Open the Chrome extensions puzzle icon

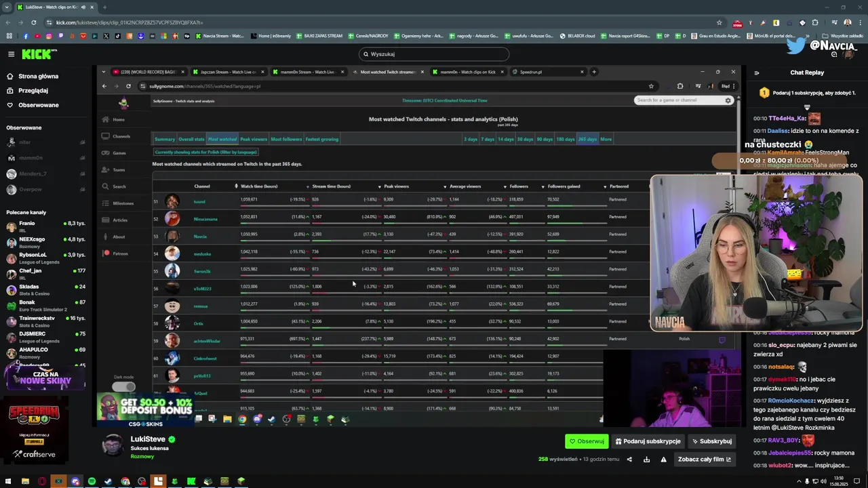point(815,22)
